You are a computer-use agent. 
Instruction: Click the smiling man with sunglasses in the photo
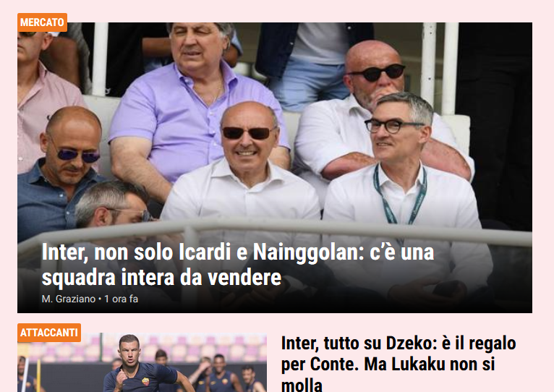[244, 166]
